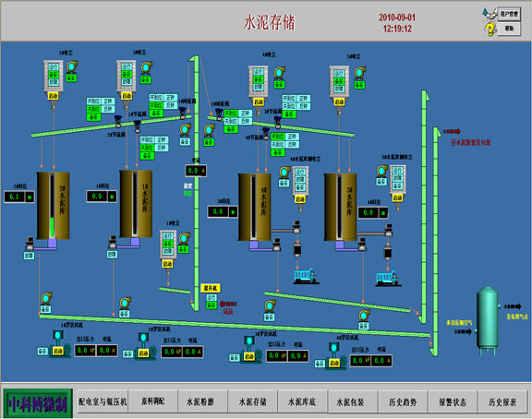Toggle 反转 for the 2#节流阀 valve
532x419 pixels.
109,109
